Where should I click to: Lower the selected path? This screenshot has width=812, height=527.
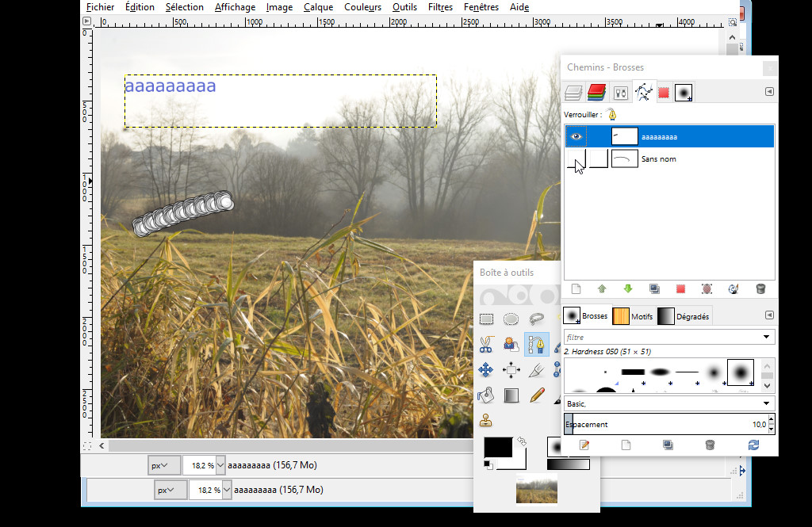[x=628, y=289]
